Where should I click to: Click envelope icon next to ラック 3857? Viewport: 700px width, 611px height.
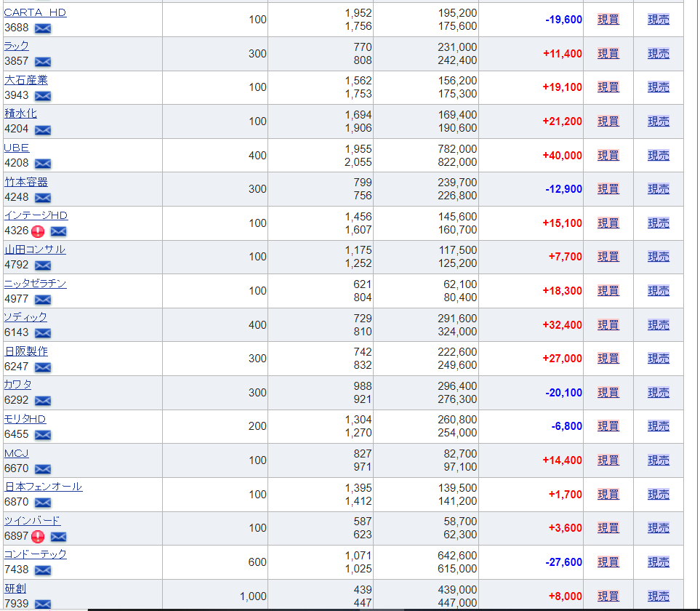point(43,62)
